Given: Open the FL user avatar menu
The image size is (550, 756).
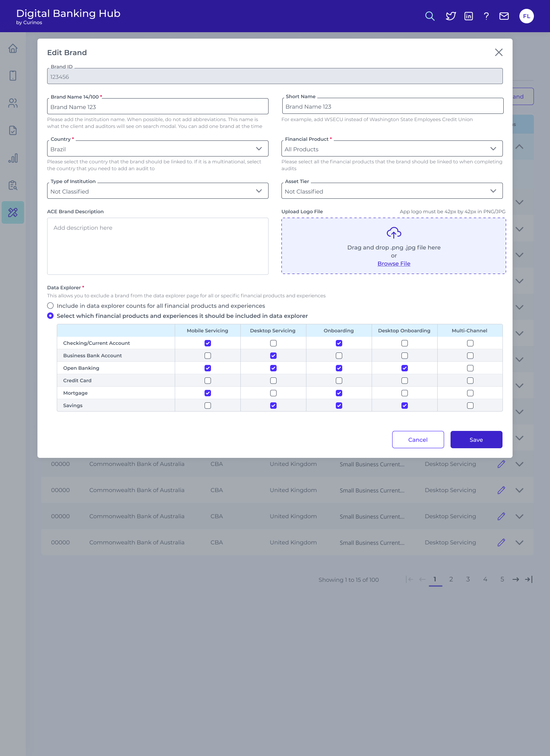Looking at the screenshot, I should [527, 16].
